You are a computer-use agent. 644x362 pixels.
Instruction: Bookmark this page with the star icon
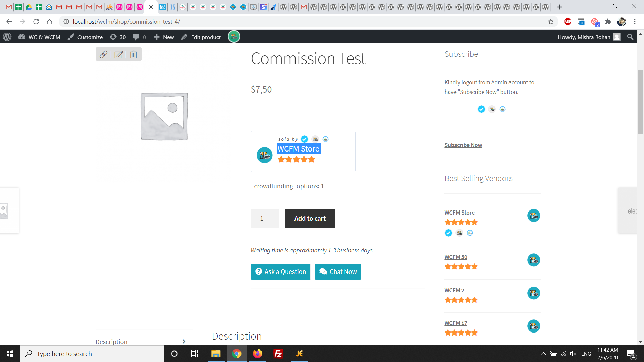point(551,22)
